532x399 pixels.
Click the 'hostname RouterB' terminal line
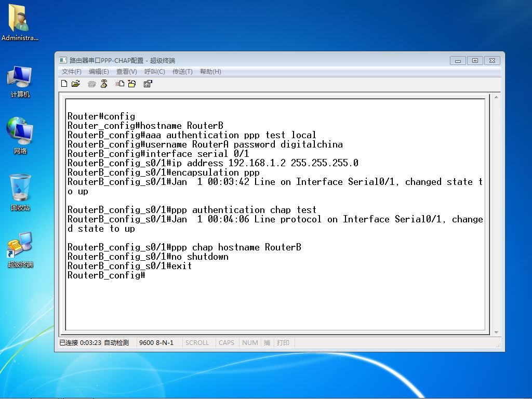click(x=145, y=126)
